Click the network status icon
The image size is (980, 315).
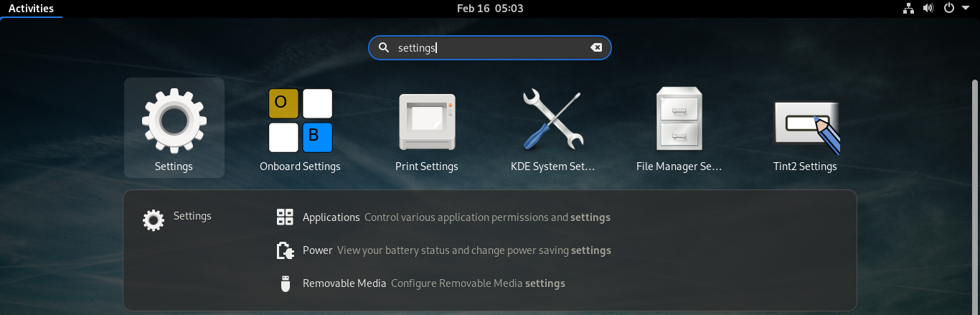coord(908,9)
